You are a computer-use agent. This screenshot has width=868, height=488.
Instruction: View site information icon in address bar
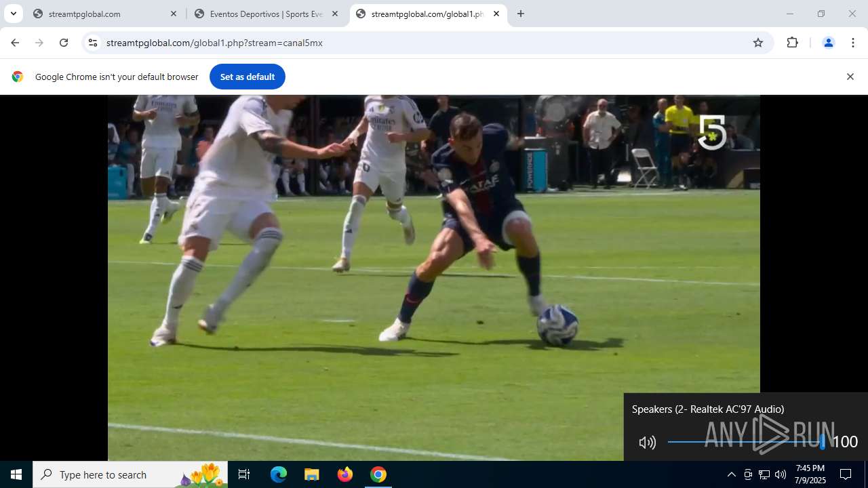[93, 43]
